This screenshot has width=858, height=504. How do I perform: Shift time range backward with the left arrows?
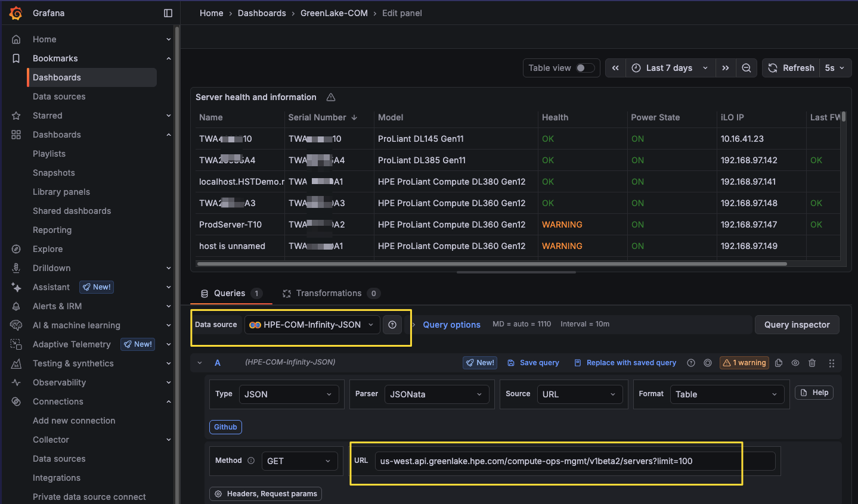(x=615, y=68)
